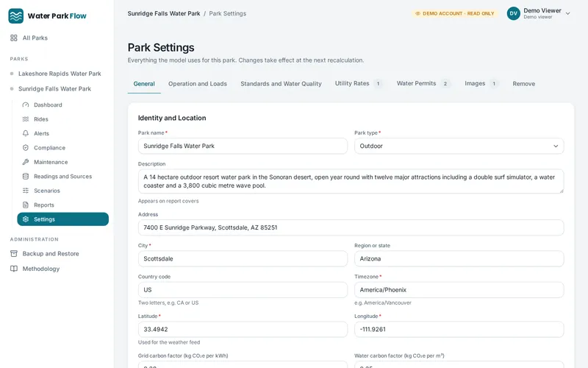The width and height of the screenshot is (588, 368).
Task: Click the Water Permits count badge
Action: pos(445,84)
